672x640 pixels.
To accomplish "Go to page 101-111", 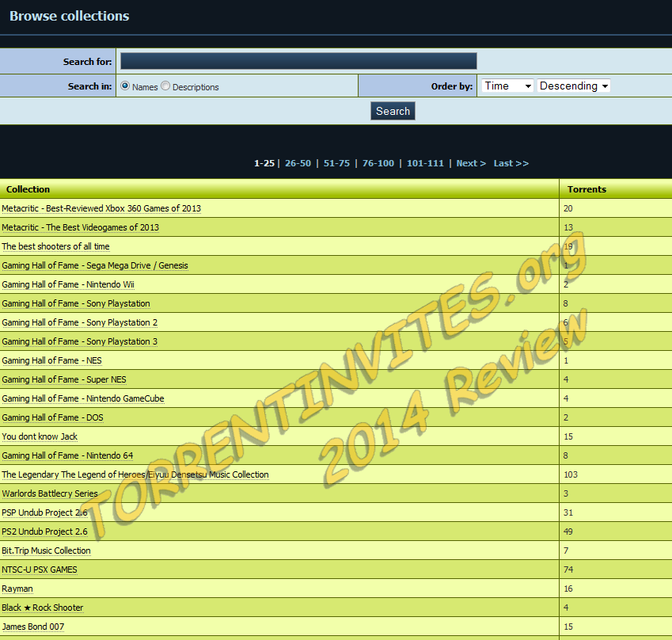I will [425, 163].
